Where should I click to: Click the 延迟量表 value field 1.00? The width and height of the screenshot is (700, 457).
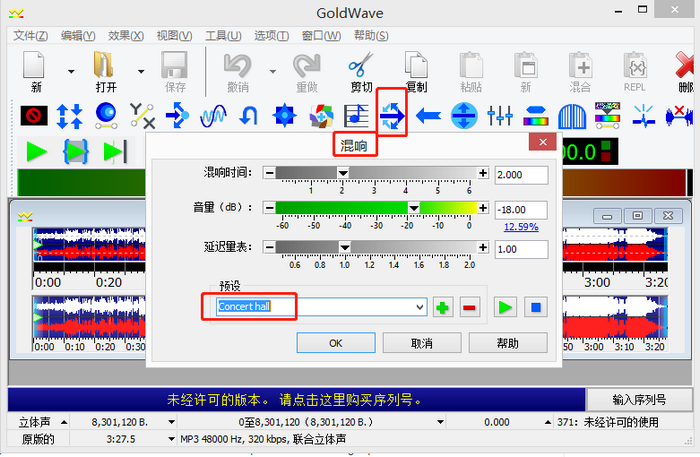(x=521, y=249)
